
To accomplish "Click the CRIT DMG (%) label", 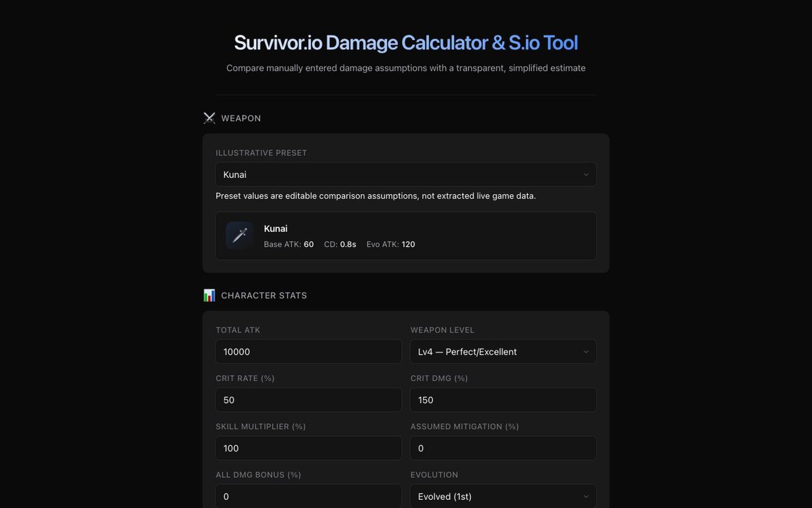I will 439,378.
